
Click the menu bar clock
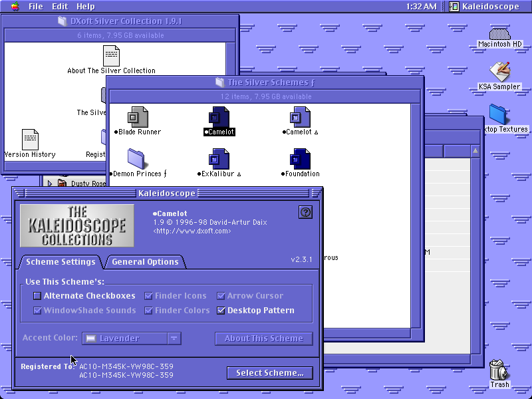421,6
